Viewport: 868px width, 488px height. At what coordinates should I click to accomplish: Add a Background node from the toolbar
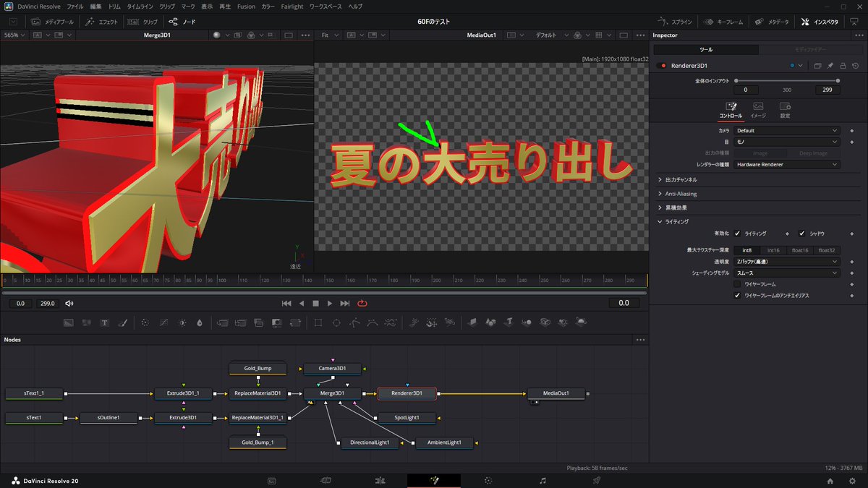pos(67,323)
